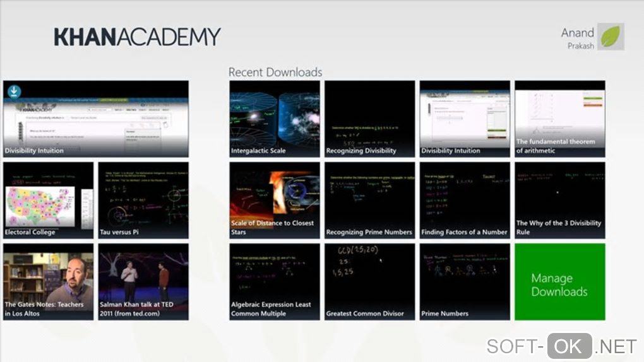Open The Why of the 3 Divisibility Rule
This screenshot has width=644, height=362.
[x=560, y=201]
